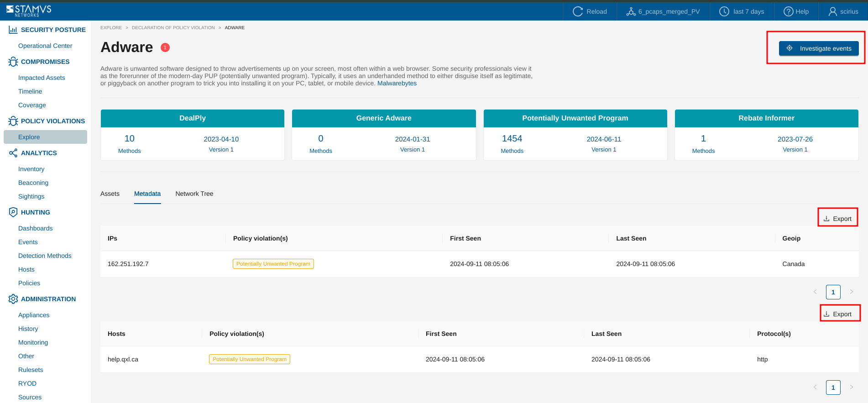Click Declaration of Policy Violation breadcrumb
The height and width of the screenshot is (403, 868).
[173, 28]
